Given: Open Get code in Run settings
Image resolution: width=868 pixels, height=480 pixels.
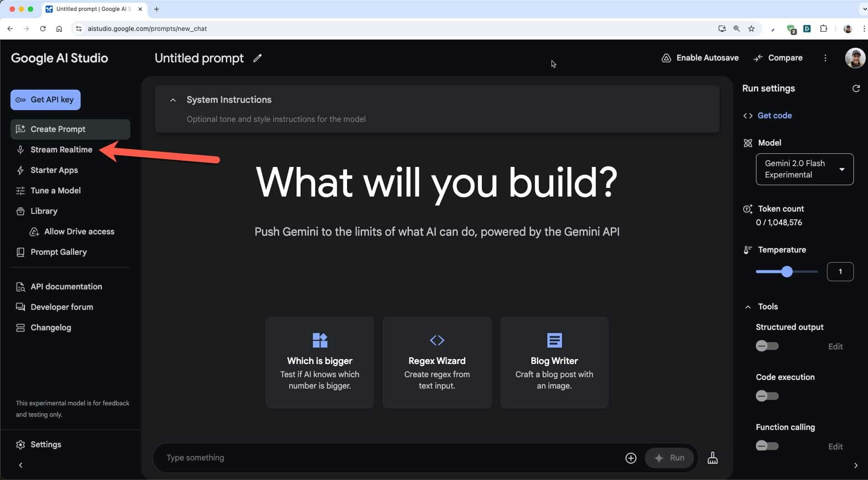Looking at the screenshot, I should (x=775, y=116).
